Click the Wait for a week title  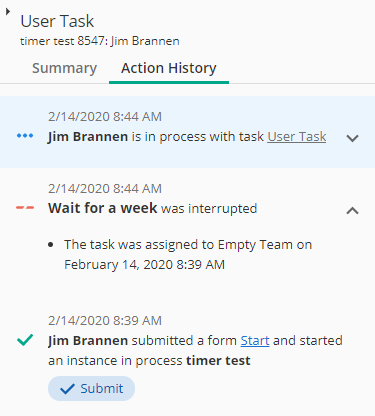(x=102, y=208)
